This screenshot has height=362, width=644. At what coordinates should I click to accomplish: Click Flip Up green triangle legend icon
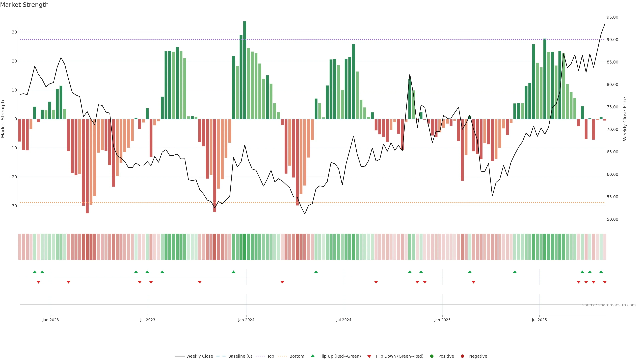coord(312,356)
